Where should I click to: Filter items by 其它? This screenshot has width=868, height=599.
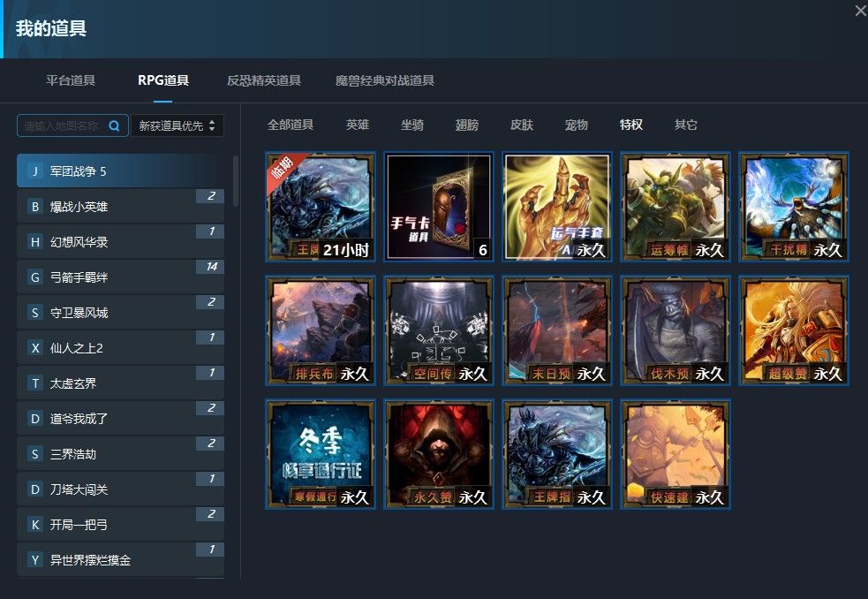coord(685,125)
